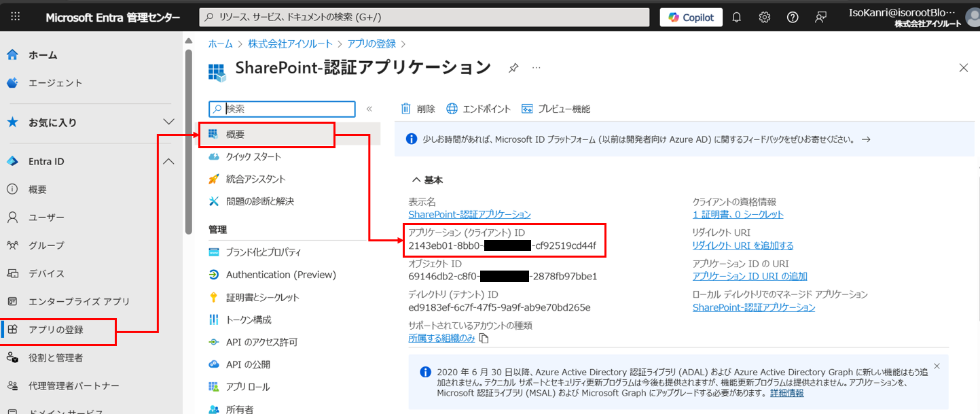This screenshot has height=414, width=980.
Task: Focus the 検索 box in the app menu
Action: coord(282,109)
